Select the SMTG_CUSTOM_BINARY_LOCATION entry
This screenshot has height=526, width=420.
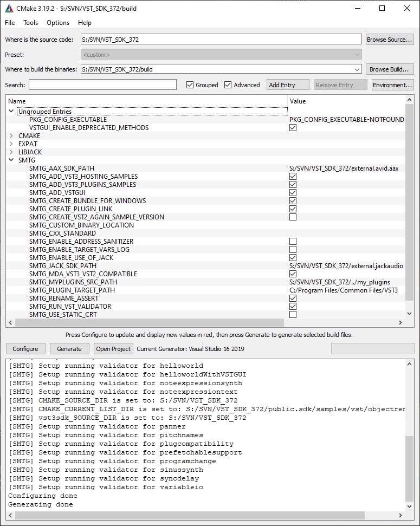[82, 225]
